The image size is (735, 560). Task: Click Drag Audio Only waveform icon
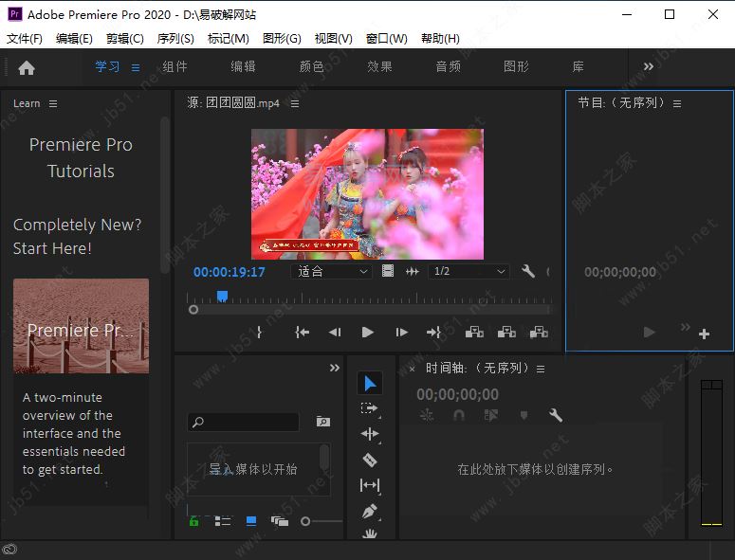tap(412, 271)
